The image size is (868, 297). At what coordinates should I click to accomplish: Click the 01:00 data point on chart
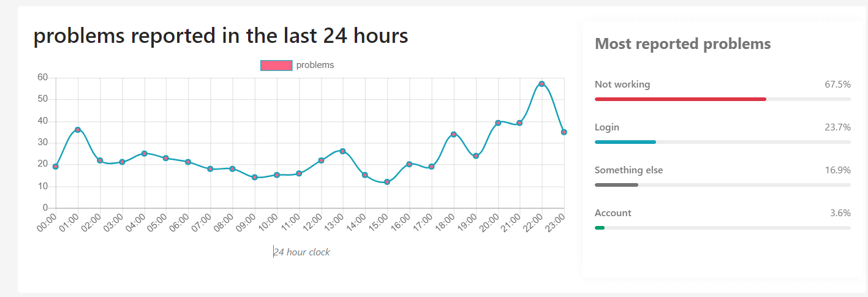point(78,130)
